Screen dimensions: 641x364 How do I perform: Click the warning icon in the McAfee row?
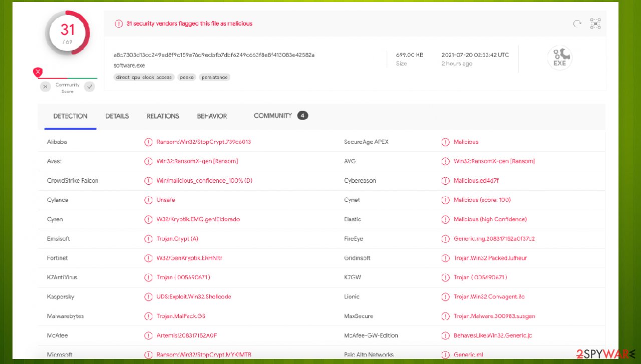[x=148, y=335]
